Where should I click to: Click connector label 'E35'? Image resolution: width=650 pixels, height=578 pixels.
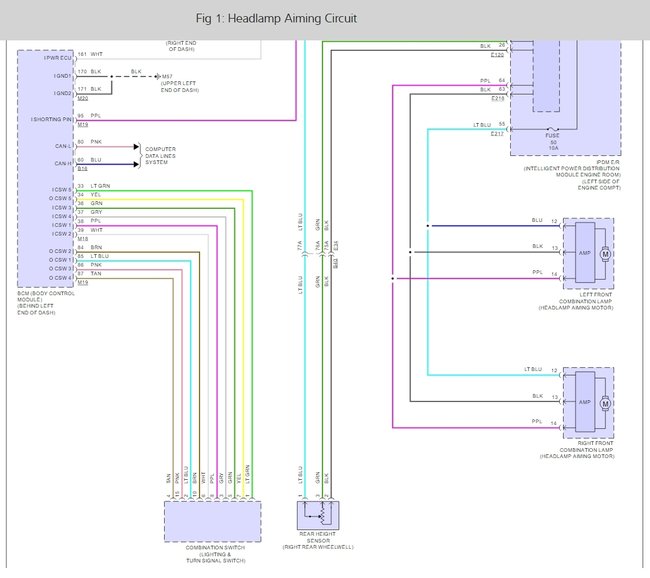336,245
